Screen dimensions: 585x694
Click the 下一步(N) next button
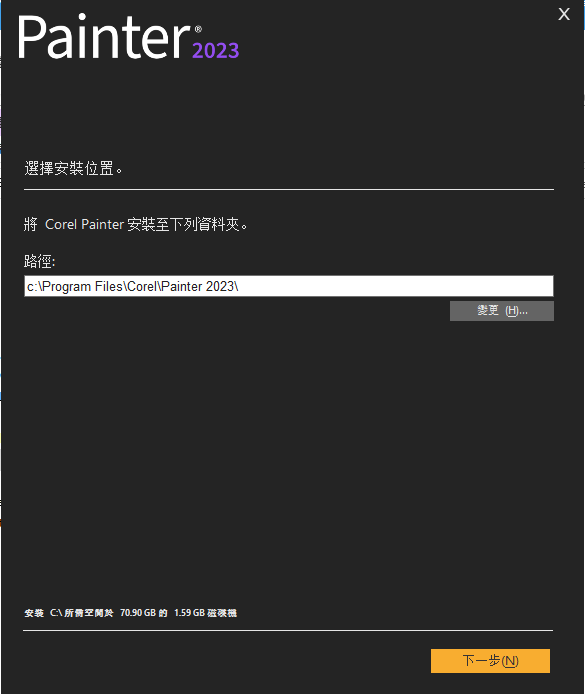pos(490,661)
